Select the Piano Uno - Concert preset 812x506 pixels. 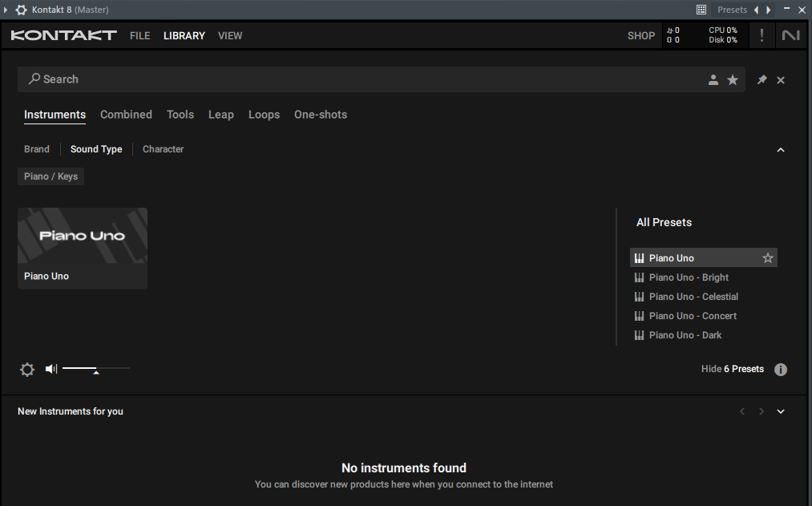click(x=693, y=316)
